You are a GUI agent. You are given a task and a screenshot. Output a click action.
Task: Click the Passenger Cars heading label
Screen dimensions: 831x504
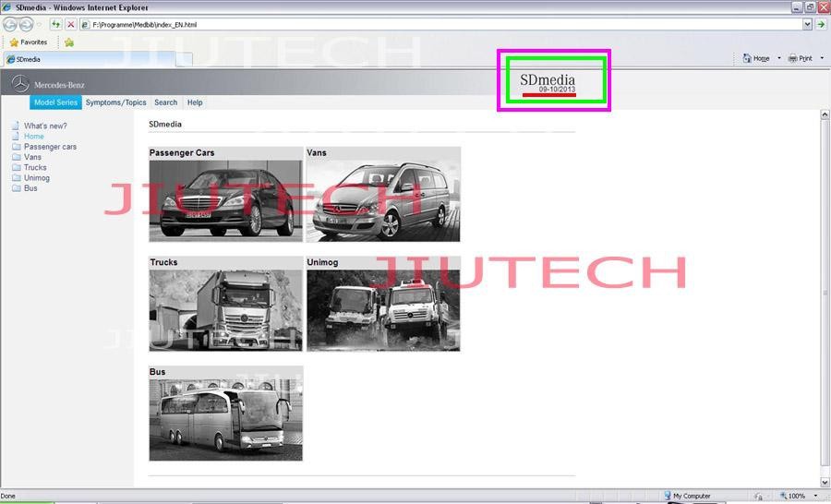[x=182, y=152]
